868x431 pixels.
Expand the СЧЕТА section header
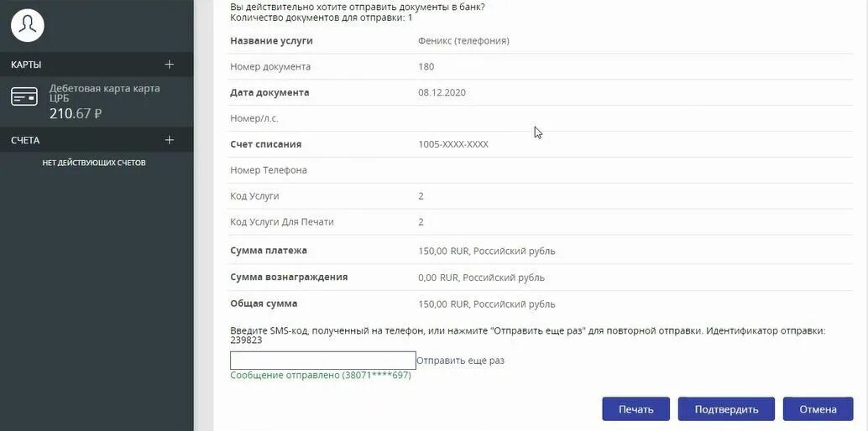click(97, 140)
